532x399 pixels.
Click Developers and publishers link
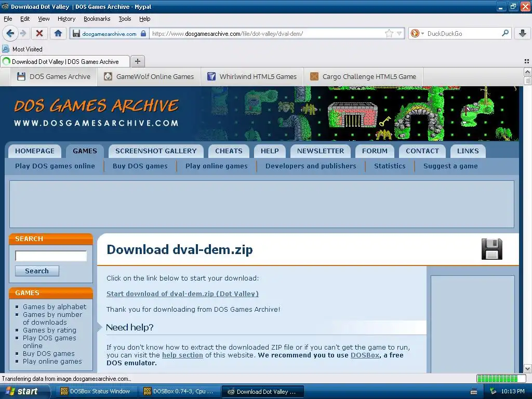click(311, 166)
